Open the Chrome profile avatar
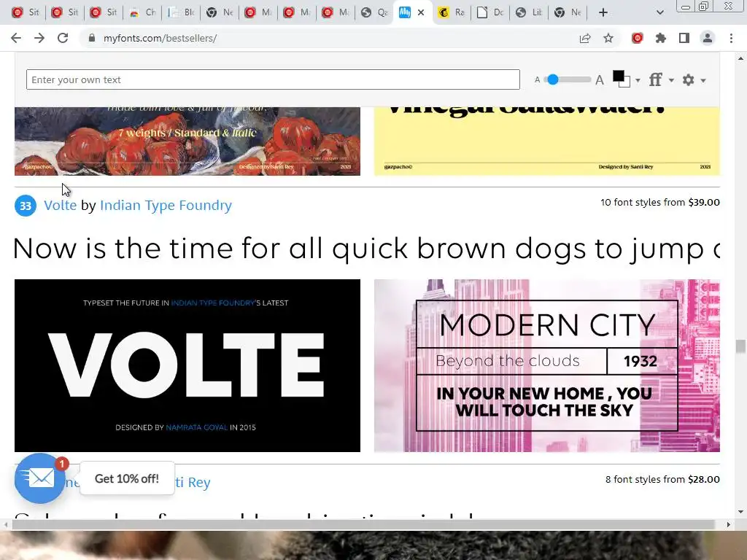 tap(708, 38)
